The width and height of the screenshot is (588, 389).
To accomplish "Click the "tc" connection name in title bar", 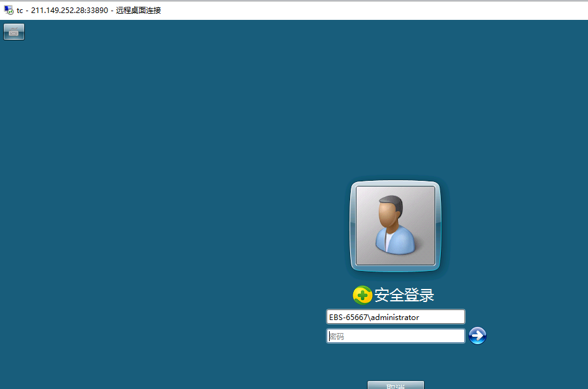I will click(20, 11).
